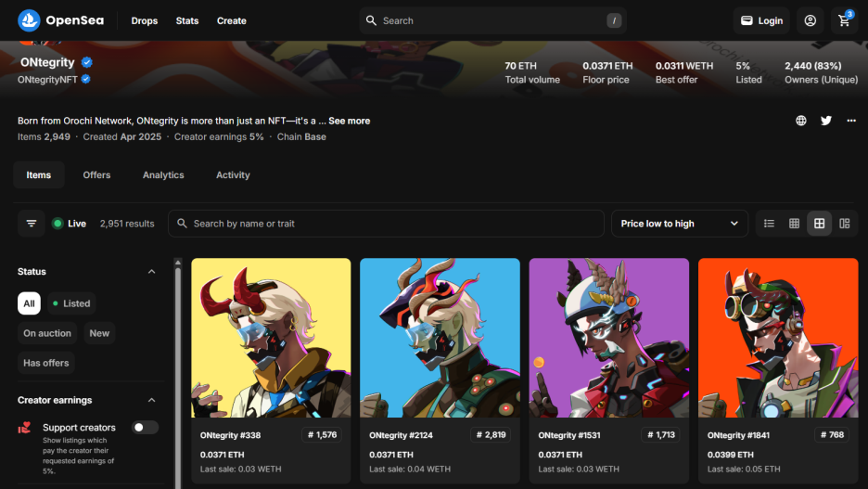Image resolution: width=868 pixels, height=489 pixels.
Task: Select the New status filter
Action: point(99,333)
